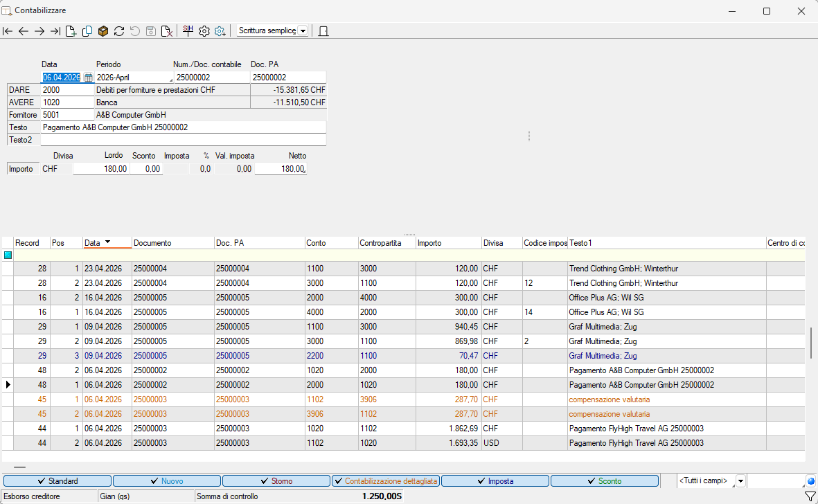818x504 pixels.
Task: Toggle the Storno filter
Action: [x=276, y=481]
